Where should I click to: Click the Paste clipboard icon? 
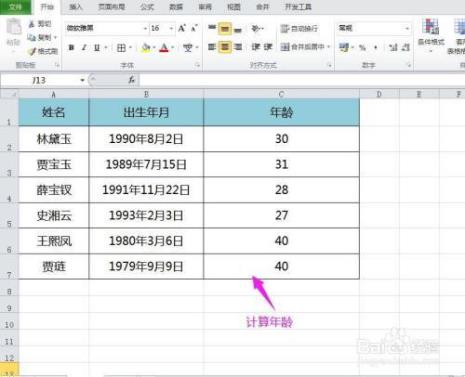tap(14, 28)
